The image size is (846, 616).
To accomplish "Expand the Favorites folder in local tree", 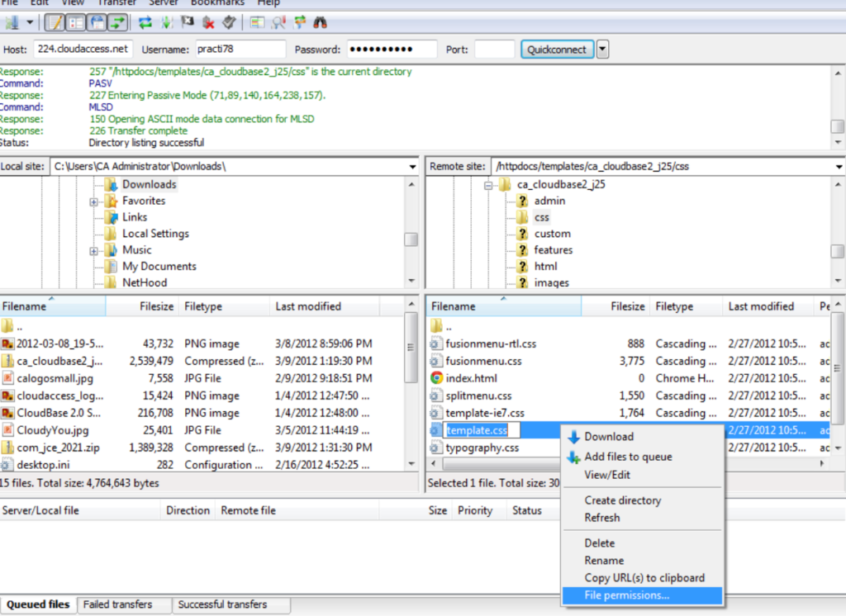I will [94, 201].
